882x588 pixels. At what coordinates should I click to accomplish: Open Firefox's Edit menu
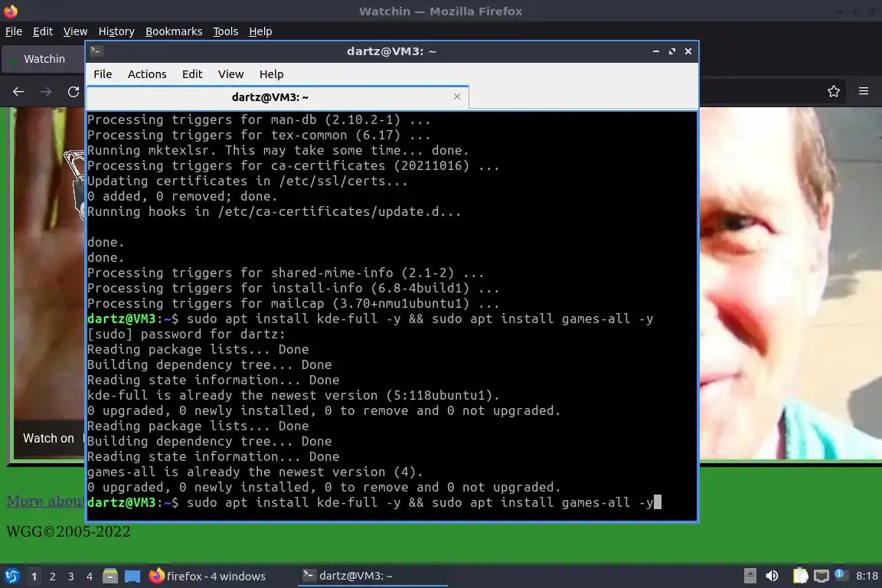pyautogui.click(x=43, y=31)
